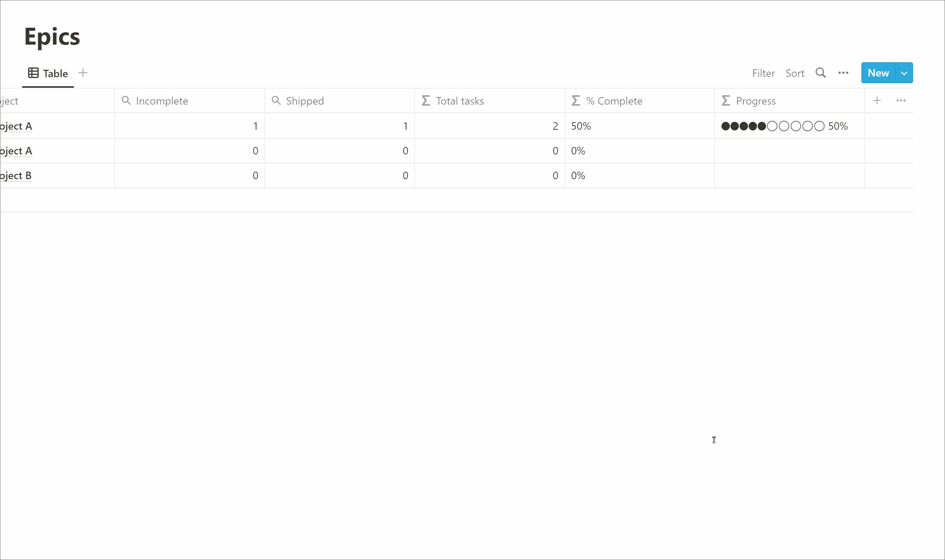Click the New button dropdown arrow

pos(904,73)
